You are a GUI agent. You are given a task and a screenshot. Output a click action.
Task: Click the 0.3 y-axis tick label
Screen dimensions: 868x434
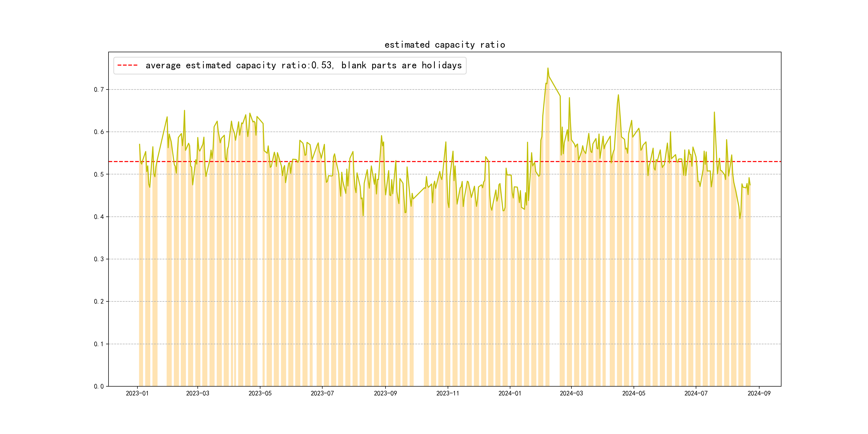point(99,259)
